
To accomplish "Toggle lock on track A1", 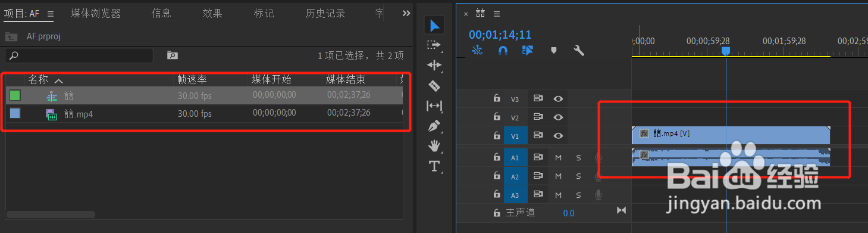I will pyautogui.click(x=497, y=157).
